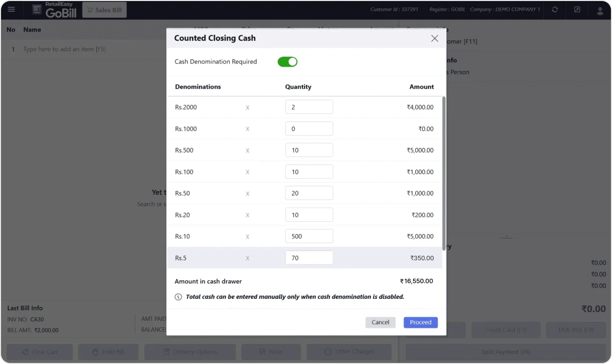Screen dimensions: 612x364
Task: Cancel the closing cash dialog
Action: (380, 322)
